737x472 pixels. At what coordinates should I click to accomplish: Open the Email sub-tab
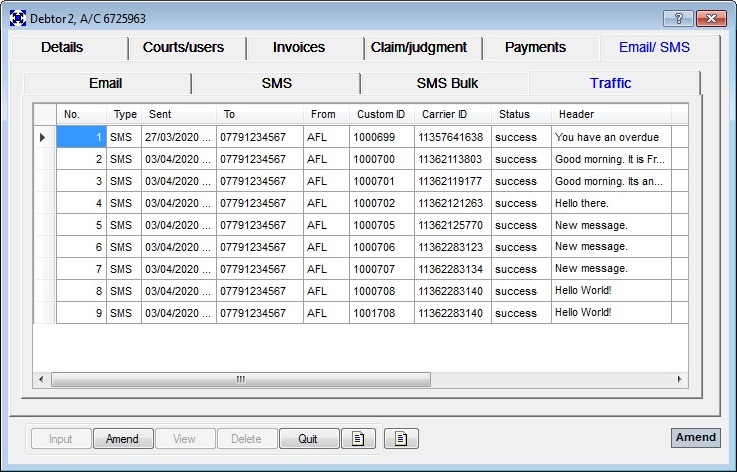tap(106, 83)
